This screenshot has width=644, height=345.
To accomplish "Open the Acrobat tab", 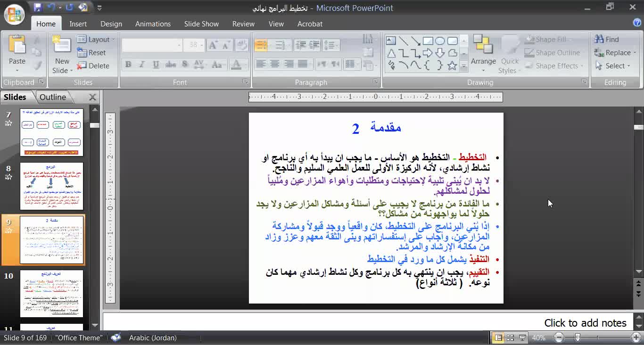I will [x=310, y=24].
